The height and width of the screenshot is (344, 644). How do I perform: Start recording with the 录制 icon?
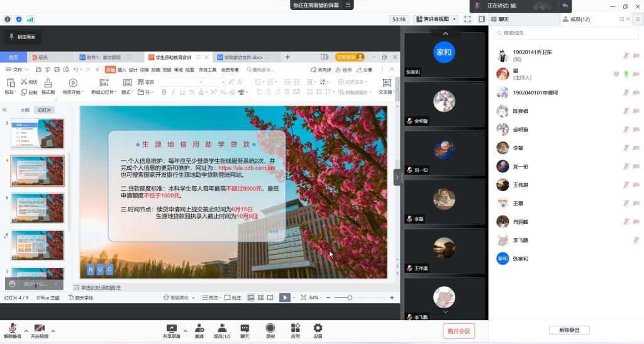click(270, 328)
